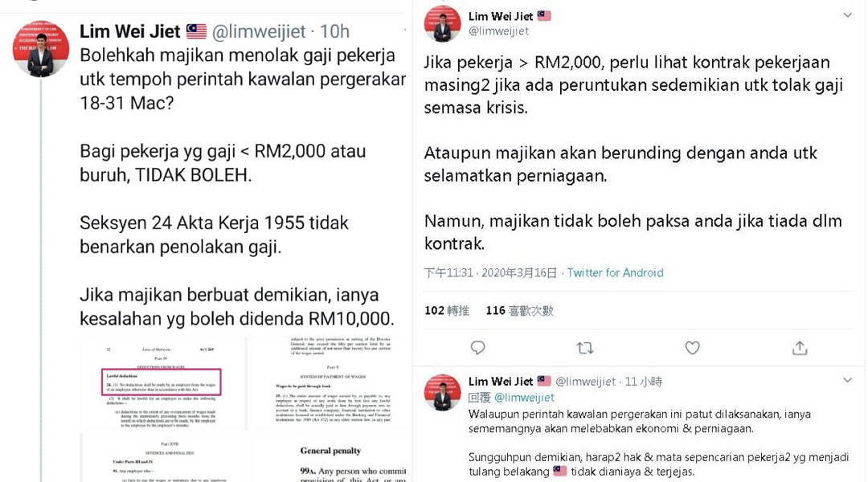
Task: View the 102 retweets list
Action: pos(447,310)
